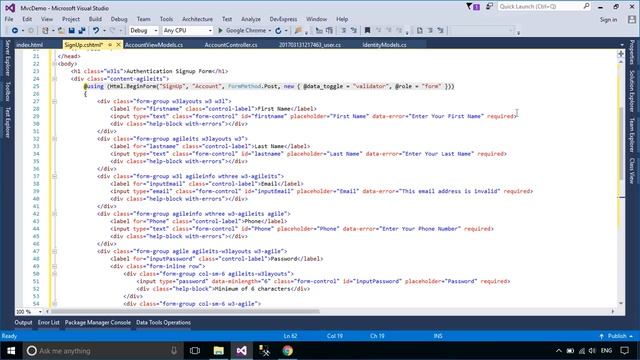Viewport: 640px width, 360px height.
Task: Click the New Project icon
Action: (45, 31)
